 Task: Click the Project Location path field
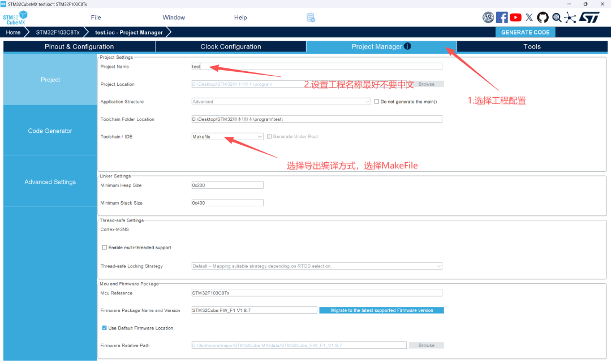299,84
